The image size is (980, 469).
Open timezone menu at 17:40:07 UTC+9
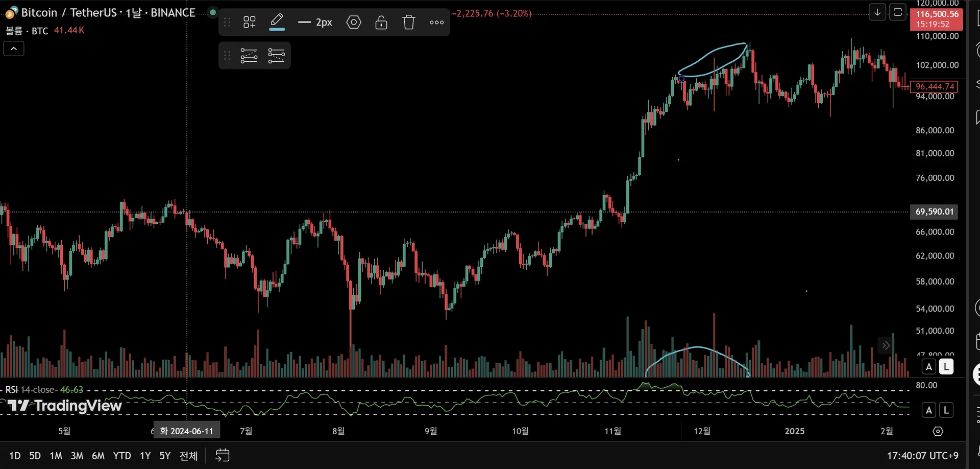[922, 456]
